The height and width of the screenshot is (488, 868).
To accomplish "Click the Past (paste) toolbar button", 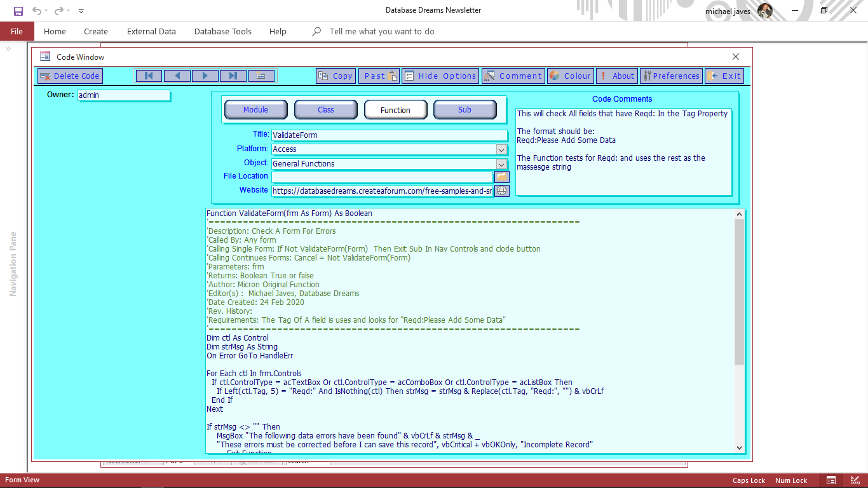I will tap(379, 76).
